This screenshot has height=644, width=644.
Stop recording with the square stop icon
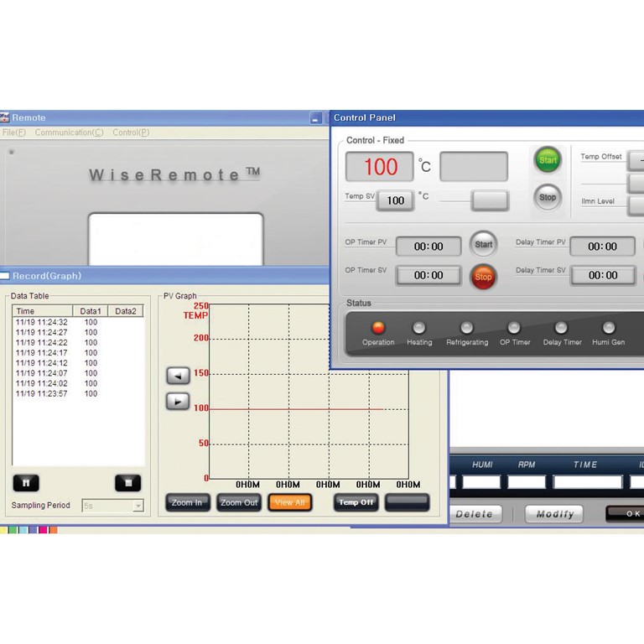click(x=127, y=483)
